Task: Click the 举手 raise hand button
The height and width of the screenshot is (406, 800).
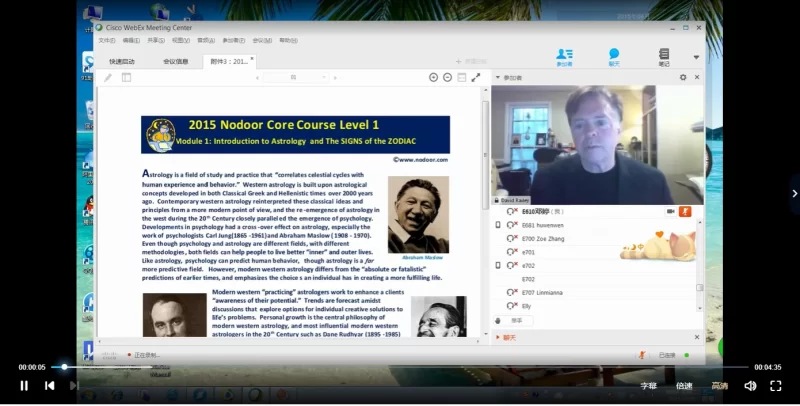Action: click(516, 320)
